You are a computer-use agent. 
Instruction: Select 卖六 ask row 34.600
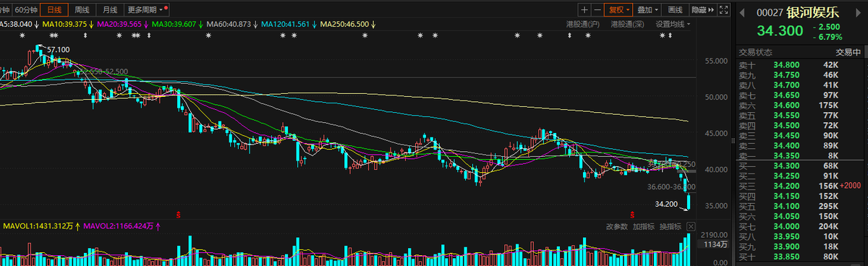pos(799,106)
